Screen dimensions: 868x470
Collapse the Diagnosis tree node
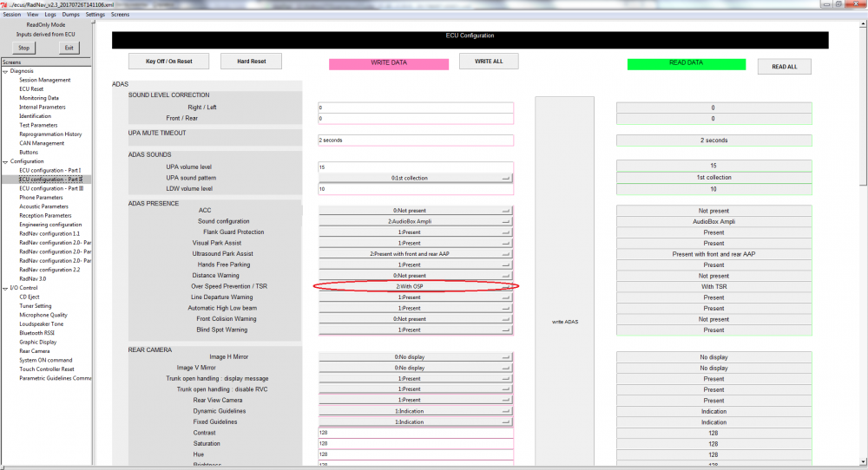pyautogui.click(x=5, y=71)
